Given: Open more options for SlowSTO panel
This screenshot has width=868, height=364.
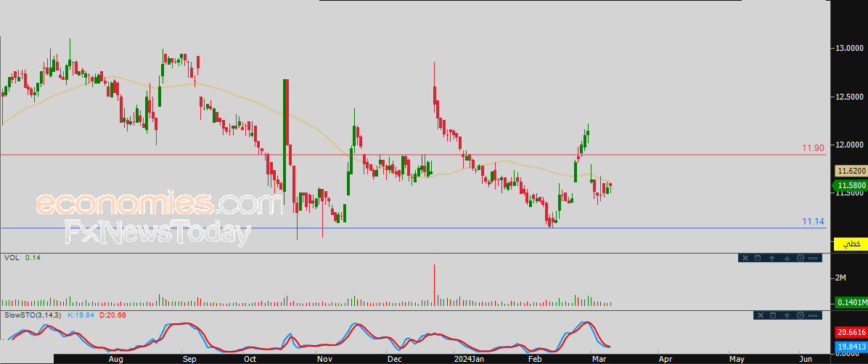Looking at the screenshot, I should pyautogui.click(x=814, y=315).
